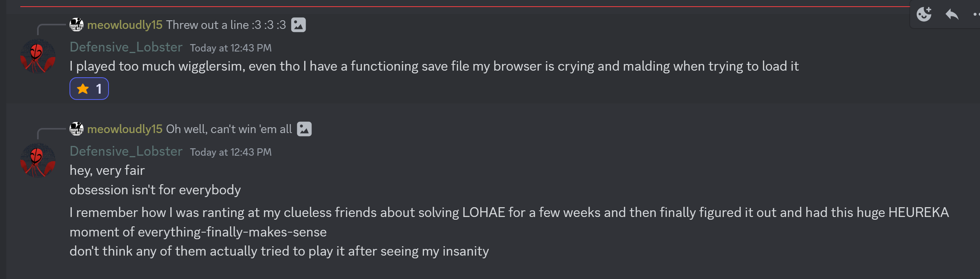Viewport: 980px width, 279px height.
Task: Click image attachment icon beside "Threw out a line"
Action: coord(298,25)
